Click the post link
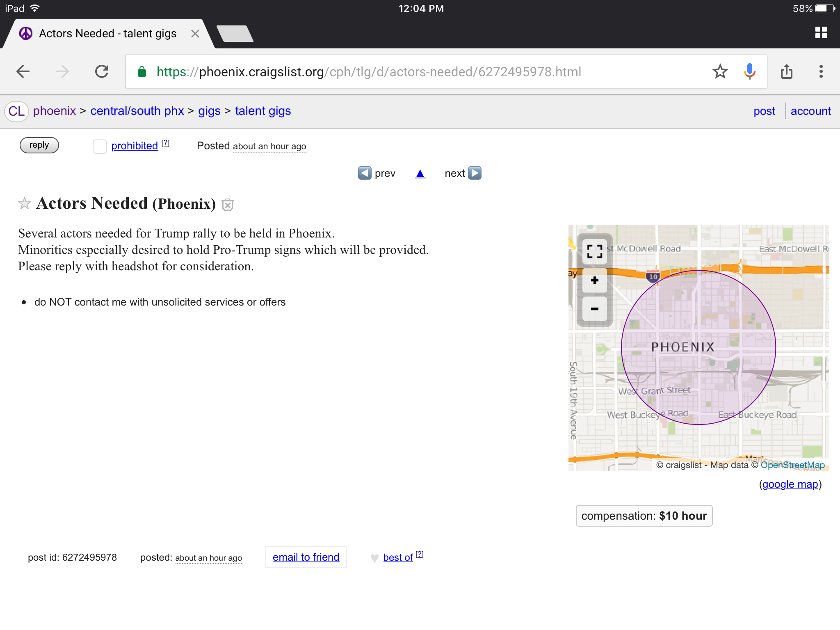This screenshot has height=630, width=840. pos(764,111)
